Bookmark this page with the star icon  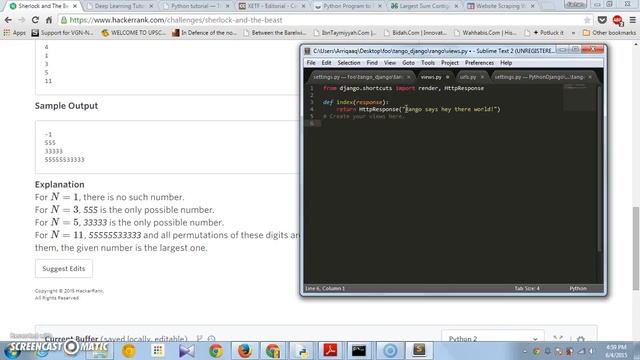(x=587, y=20)
